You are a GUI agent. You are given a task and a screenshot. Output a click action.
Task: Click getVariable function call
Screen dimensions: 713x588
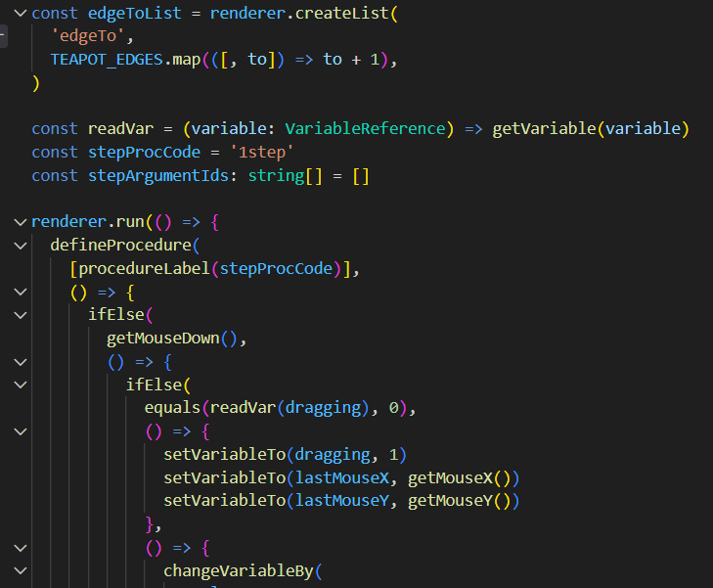coord(544,129)
